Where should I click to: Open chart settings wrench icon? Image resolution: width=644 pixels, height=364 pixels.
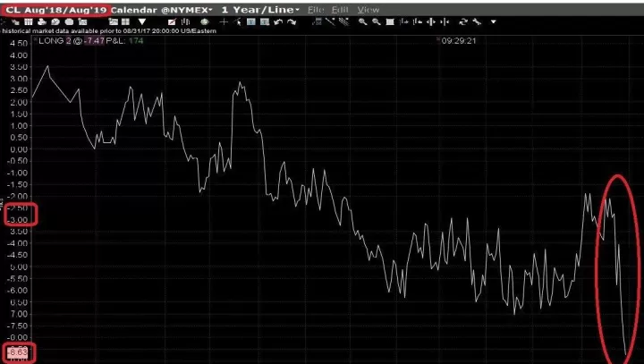pyautogui.click(x=477, y=21)
